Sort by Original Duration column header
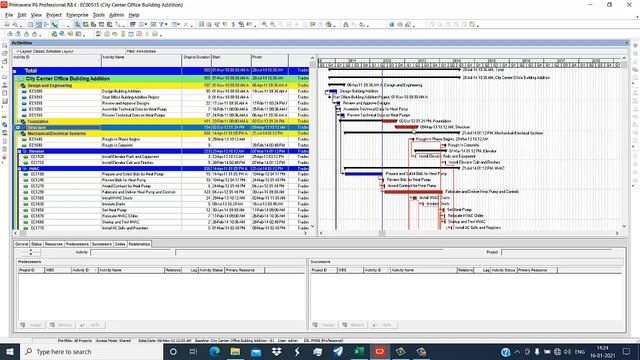 tap(197, 60)
